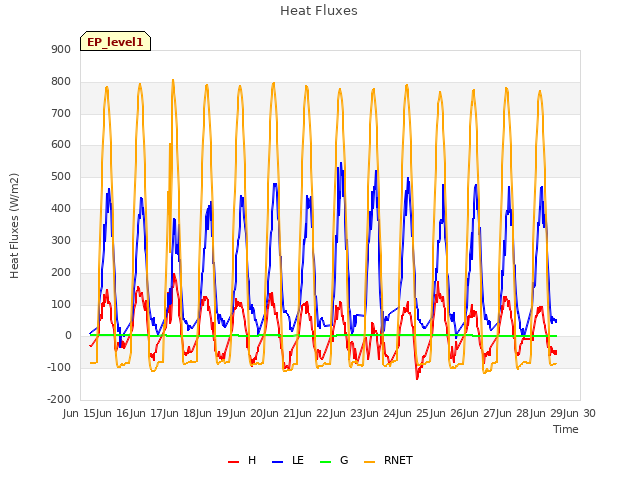The height and width of the screenshot is (480, 640).
Task: Click the 700 y-axis tick label
Action: [61, 113]
